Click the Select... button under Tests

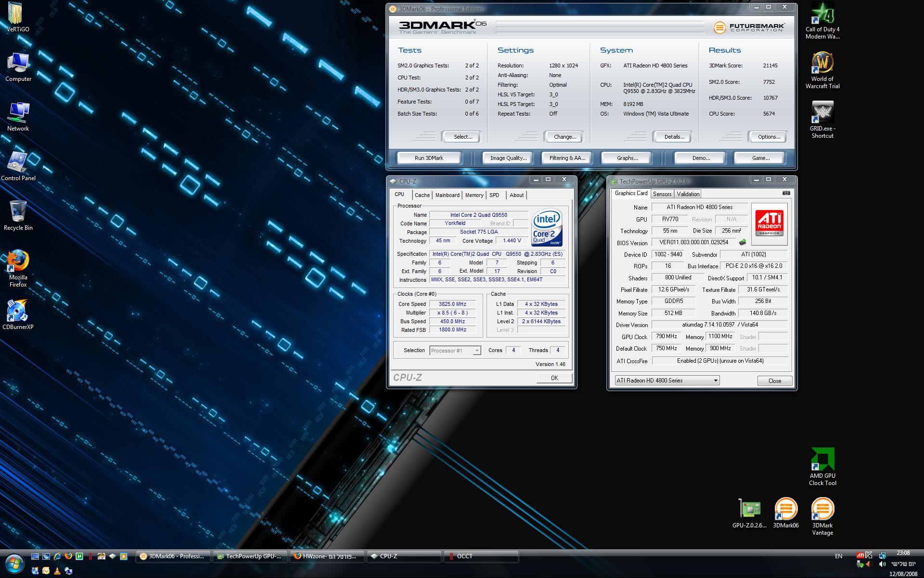pyautogui.click(x=462, y=137)
